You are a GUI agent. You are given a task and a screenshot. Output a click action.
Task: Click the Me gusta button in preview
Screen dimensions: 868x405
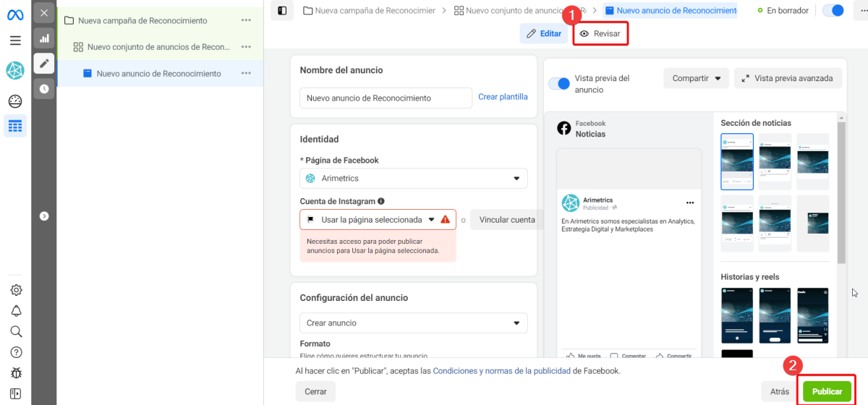click(x=584, y=356)
